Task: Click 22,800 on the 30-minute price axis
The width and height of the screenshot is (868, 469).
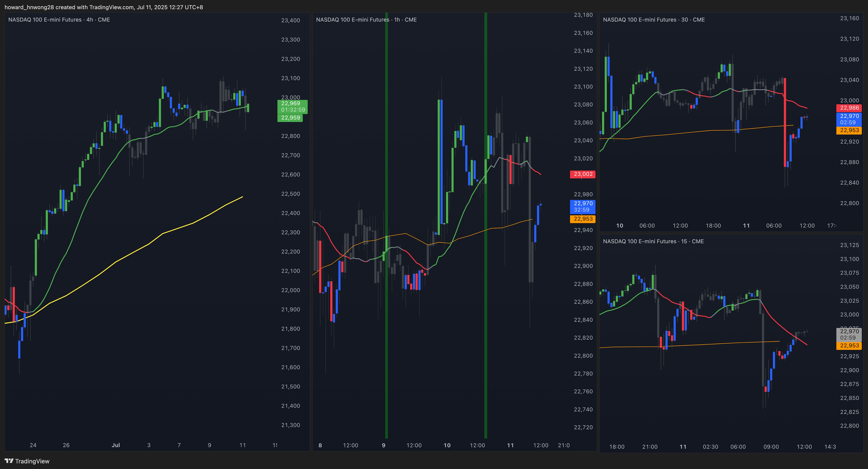Action: pyautogui.click(x=849, y=203)
